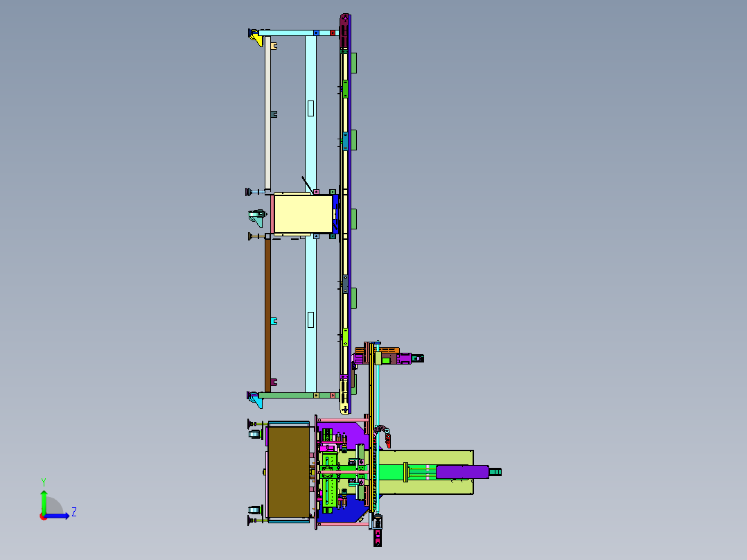This screenshot has height=560, width=747.
Task: Select the purple motor cylinder on the right
Action: [462, 472]
